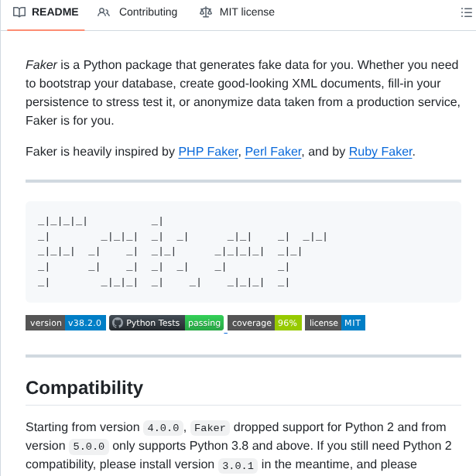
Task: Click the people icon beside Contributing
Action: [104, 12]
